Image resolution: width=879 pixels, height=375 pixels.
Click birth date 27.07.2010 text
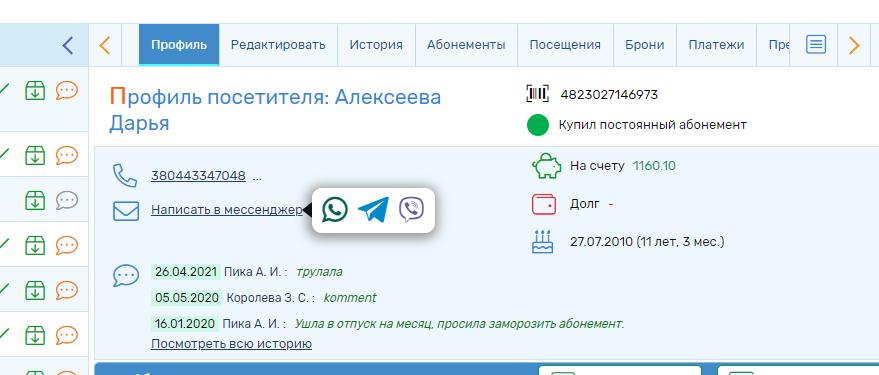[647, 242]
